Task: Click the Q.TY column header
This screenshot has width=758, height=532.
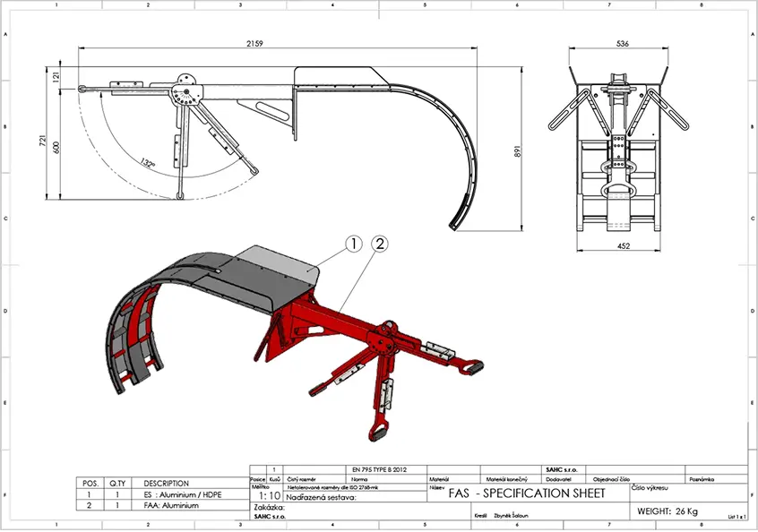Action: tap(117, 484)
